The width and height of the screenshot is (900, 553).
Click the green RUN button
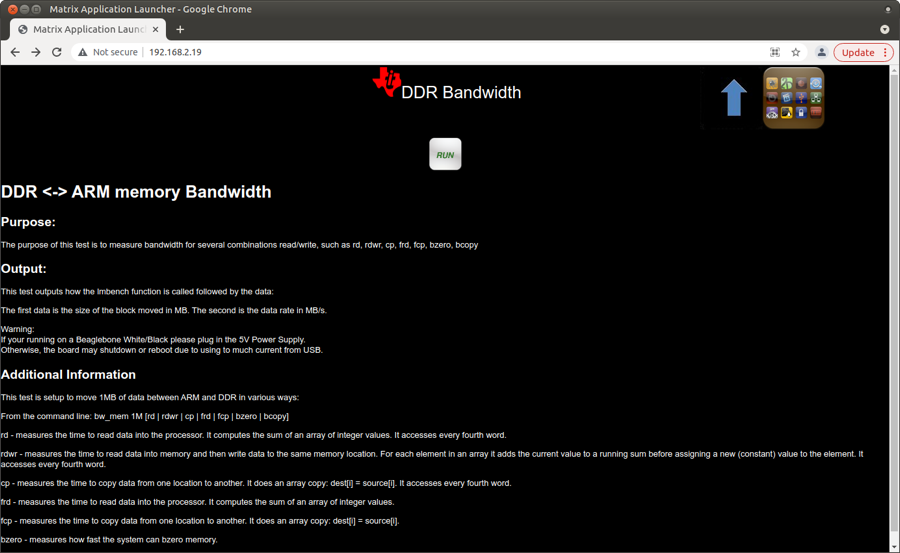pyautogui.click(x=445, y=154)
